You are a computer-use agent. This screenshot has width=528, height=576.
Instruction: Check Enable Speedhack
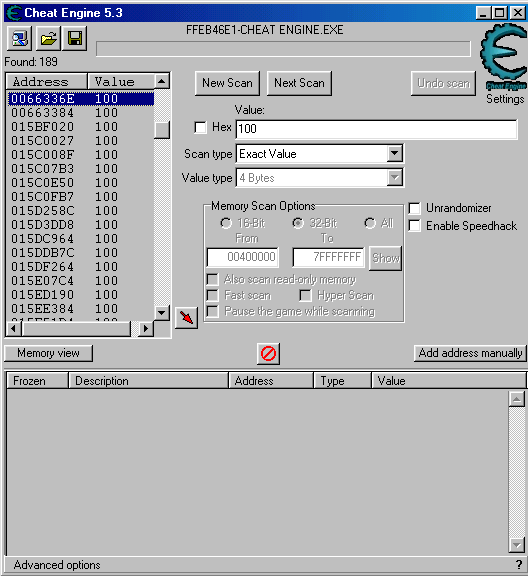[x=414, y=226]
